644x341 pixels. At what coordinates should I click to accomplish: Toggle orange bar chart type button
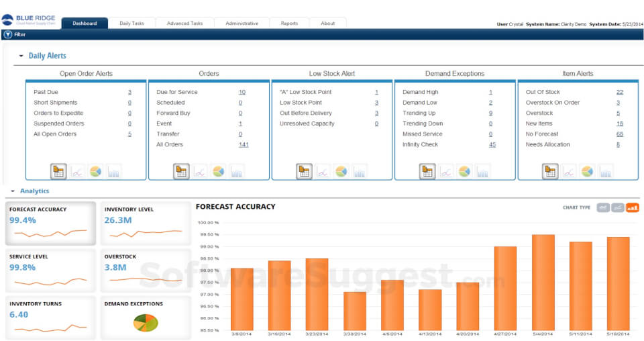632,207
